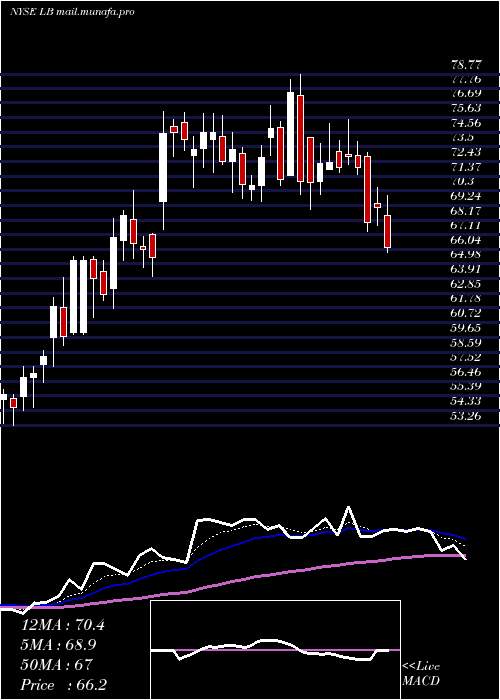Click the 76.69 price axis label
Image resolution: width=500 pixels, height=700 pixels.
pos(466,94)
